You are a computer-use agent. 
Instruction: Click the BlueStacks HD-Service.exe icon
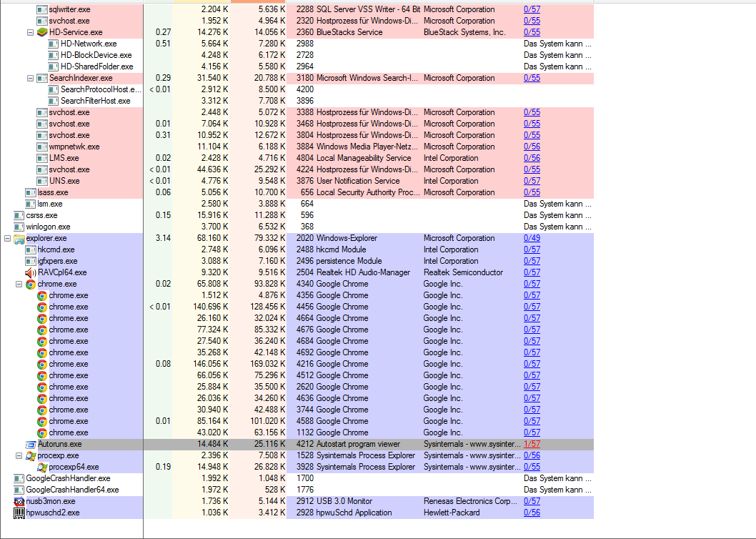tap(42, 32)
